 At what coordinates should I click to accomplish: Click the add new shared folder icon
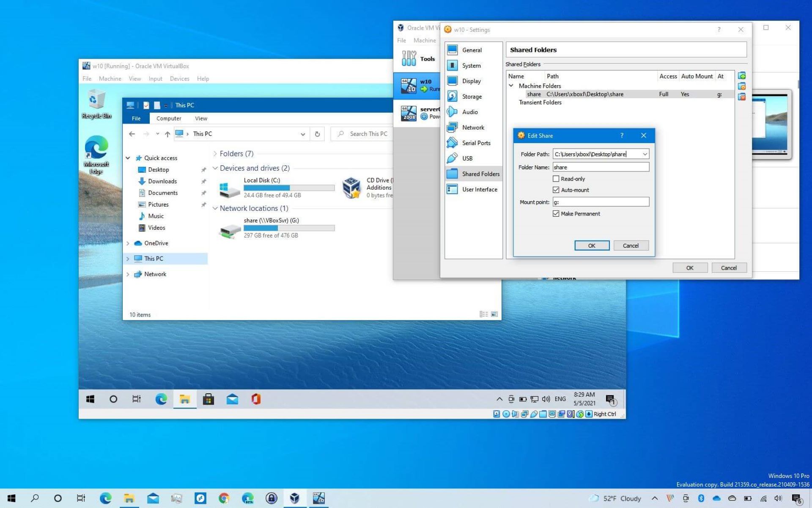[x=742, y=76]
